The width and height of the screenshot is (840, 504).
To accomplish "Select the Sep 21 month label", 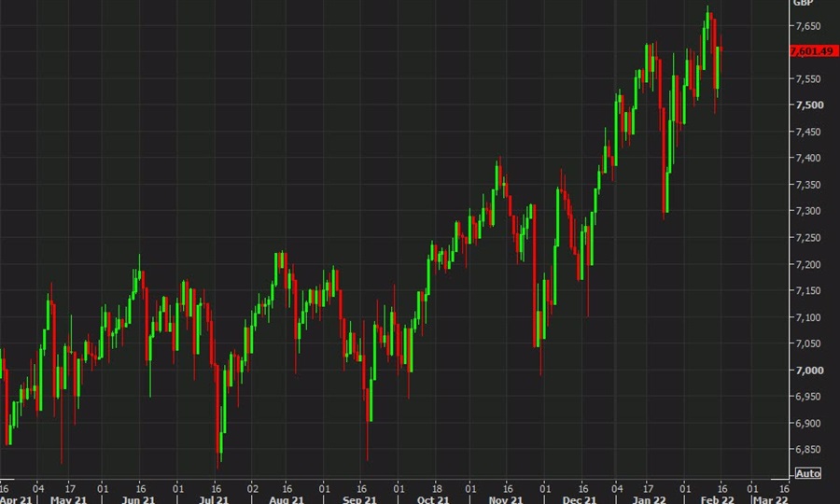I will pyautogui.click(x=359, y=499).
